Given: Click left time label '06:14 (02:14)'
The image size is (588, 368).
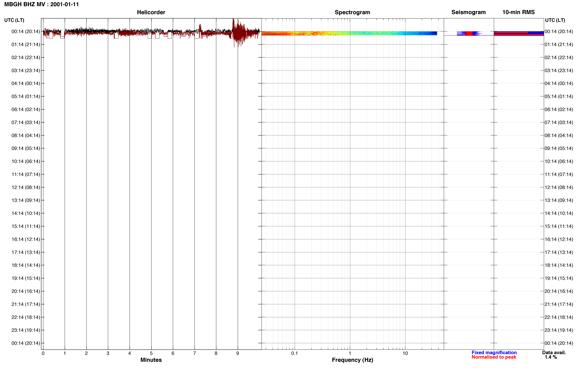Looking at the screenshot, I should [x=26, y=109].
